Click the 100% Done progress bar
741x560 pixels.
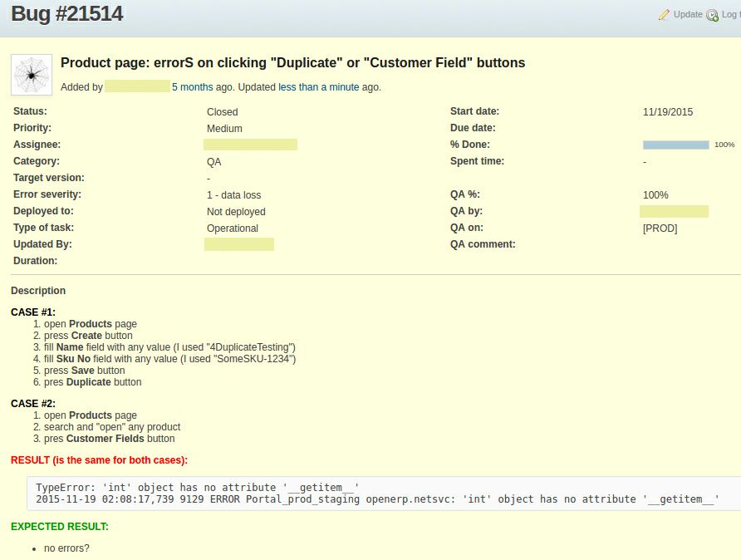pos(675,145)
